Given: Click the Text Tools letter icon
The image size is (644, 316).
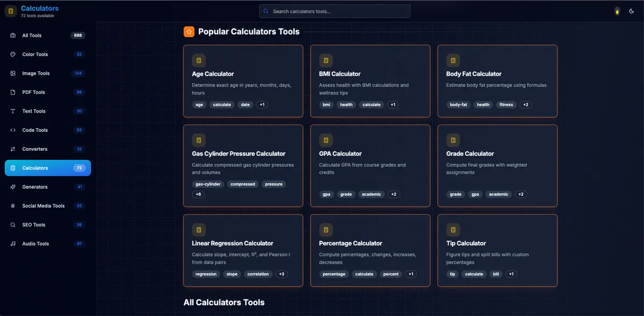Looking at the screenshot, I should [x=13, y=111].
